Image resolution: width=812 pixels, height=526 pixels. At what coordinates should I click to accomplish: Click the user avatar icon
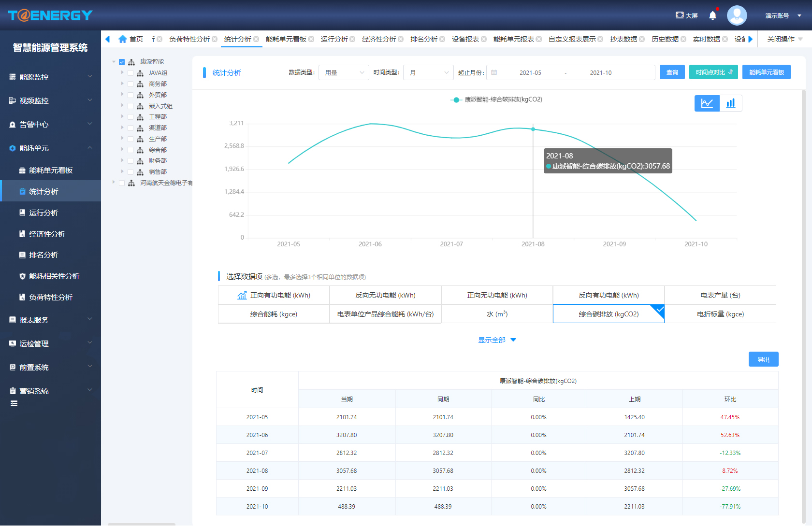click(737, 15)
